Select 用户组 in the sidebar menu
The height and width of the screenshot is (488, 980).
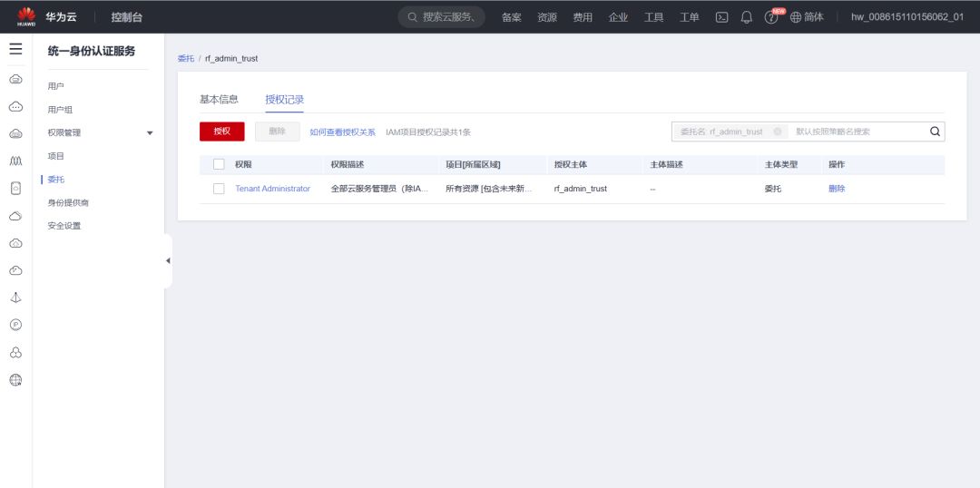60,110
